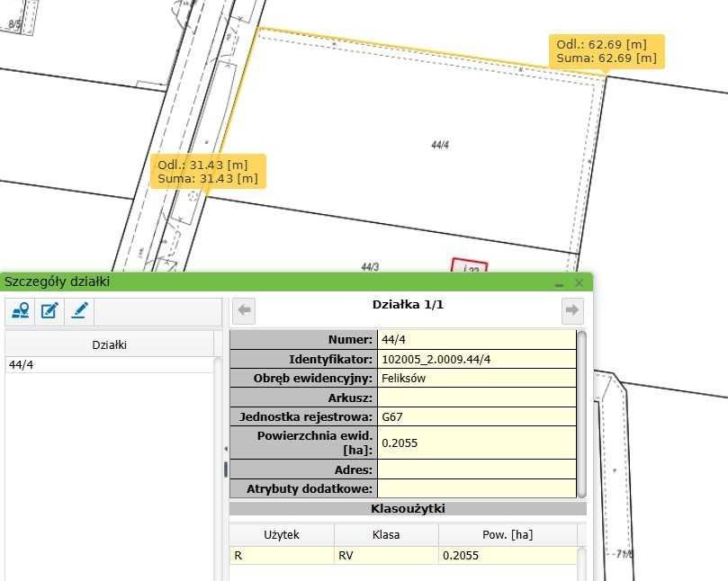Click the R land-use cell
The image size is (728, 581).
pyautogui.click(x=282, y=556)
